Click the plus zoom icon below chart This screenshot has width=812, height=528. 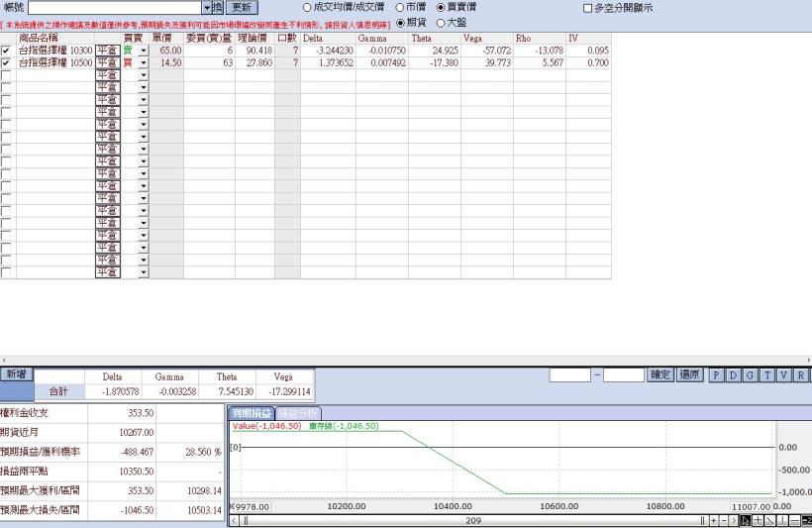pos(713,521)
